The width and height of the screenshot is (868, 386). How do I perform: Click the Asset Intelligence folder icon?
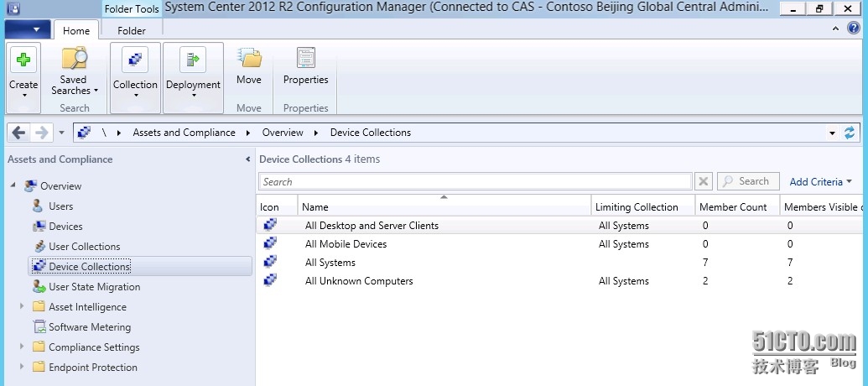pos(39,306)
